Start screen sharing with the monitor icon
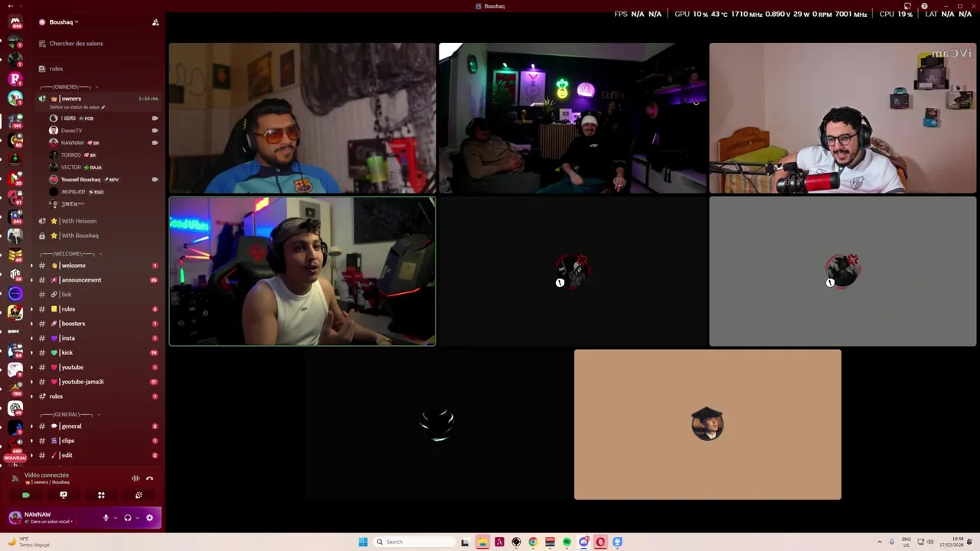This screenshot has width=980, height=551. pyautogui.click(x=64, y=495)
